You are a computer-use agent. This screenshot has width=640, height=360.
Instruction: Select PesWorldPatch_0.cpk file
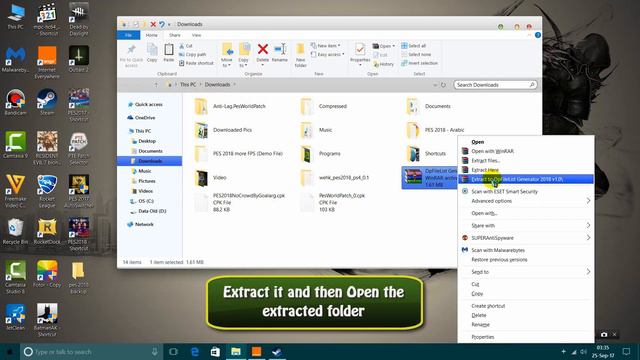point(333,202)
